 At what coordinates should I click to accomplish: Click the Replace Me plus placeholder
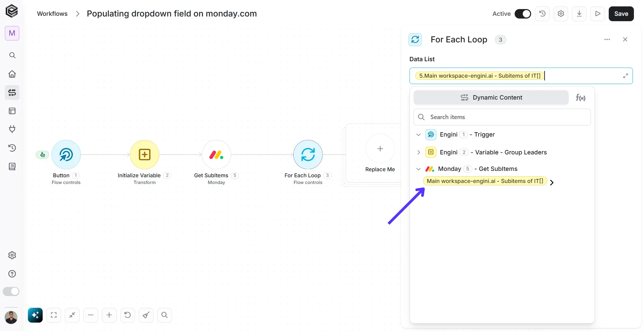[380, 149]
